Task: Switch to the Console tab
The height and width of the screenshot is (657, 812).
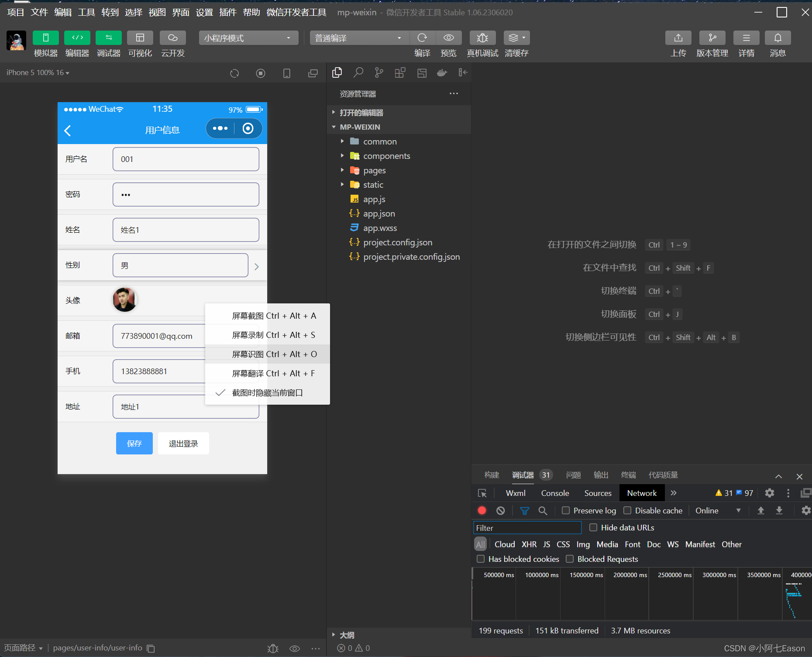Action: 555,493
